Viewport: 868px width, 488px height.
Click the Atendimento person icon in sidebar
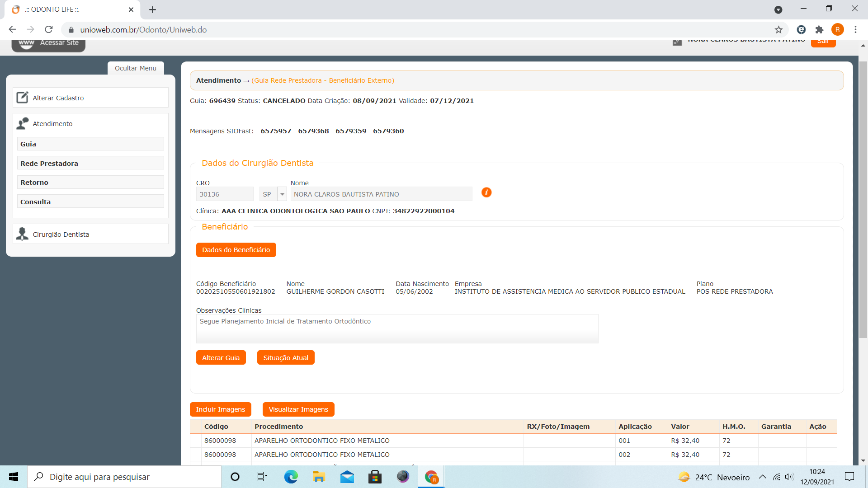22,123
